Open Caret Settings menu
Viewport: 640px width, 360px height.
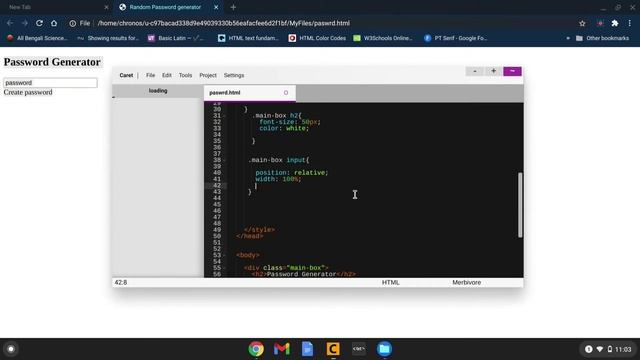pyautogui.click(x=234, y=76)
